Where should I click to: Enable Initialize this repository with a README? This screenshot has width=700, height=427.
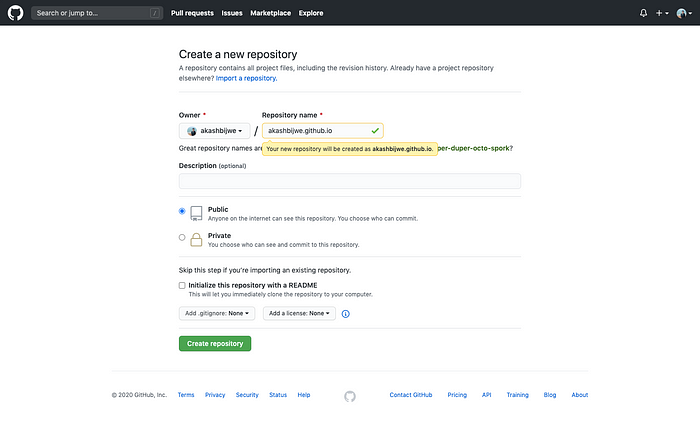[182, 285]
